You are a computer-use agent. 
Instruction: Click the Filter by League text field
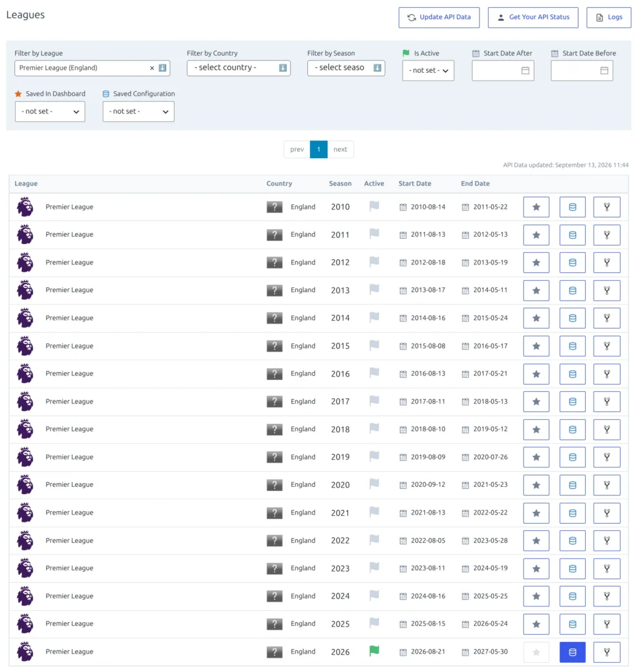point(92,68)
